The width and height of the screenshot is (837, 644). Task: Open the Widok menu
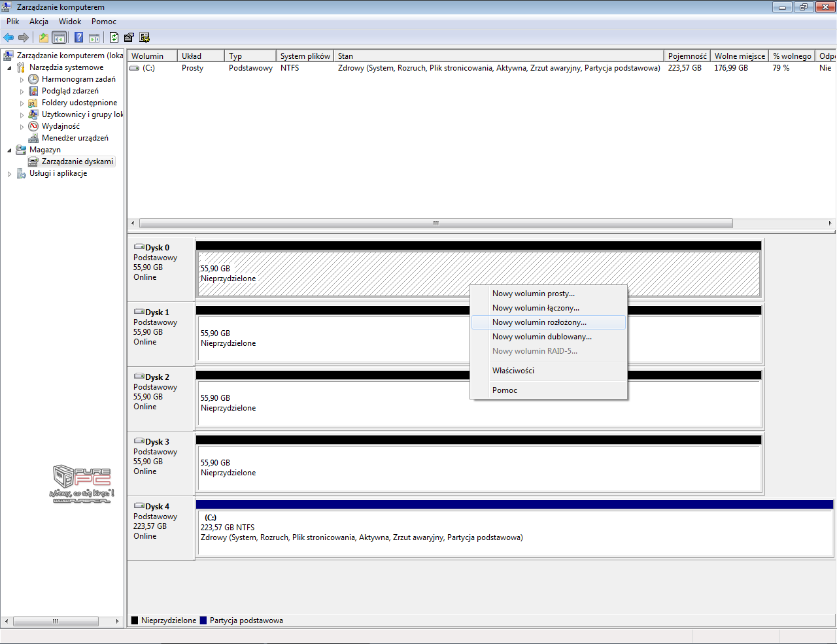coord(70,22)
